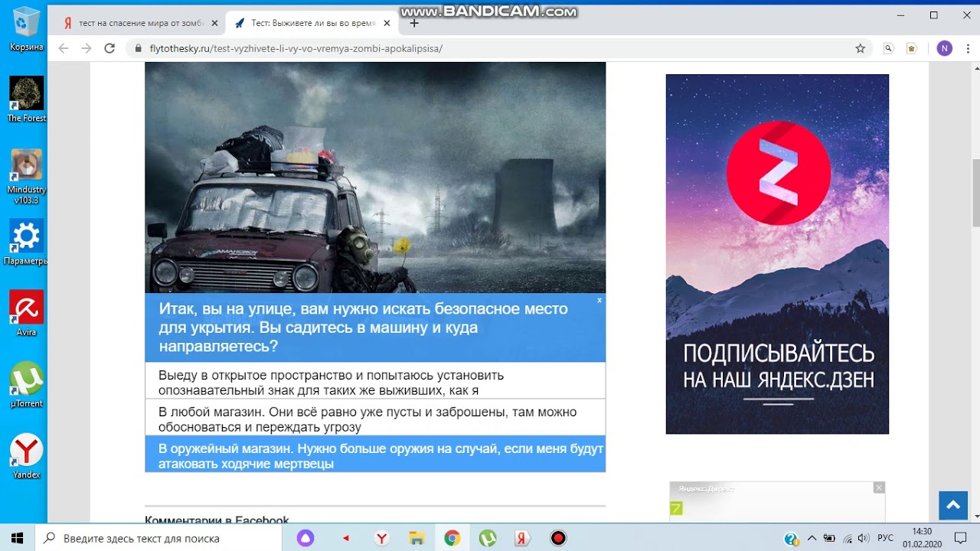Switch the РУС input language
The width and height of the screenshot is (980, 551).
coord(885,538)
